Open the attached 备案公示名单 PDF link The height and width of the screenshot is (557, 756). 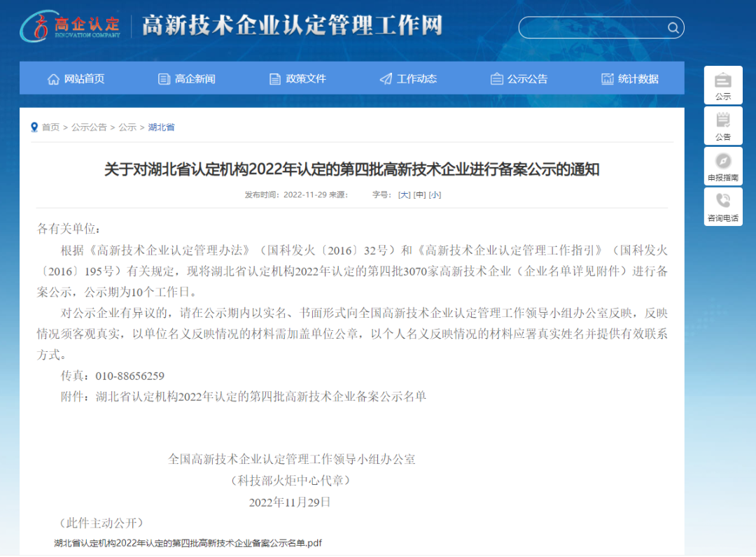188,543
